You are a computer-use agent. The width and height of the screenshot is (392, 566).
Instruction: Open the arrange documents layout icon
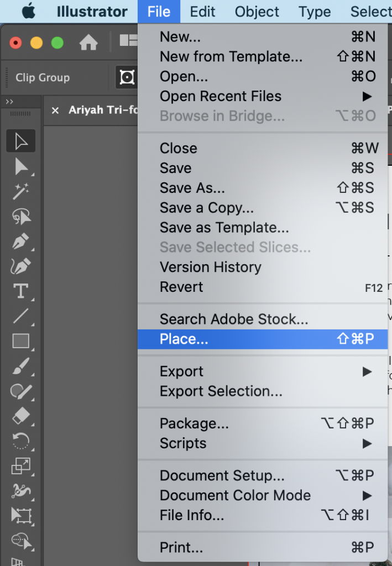point(128,40)
